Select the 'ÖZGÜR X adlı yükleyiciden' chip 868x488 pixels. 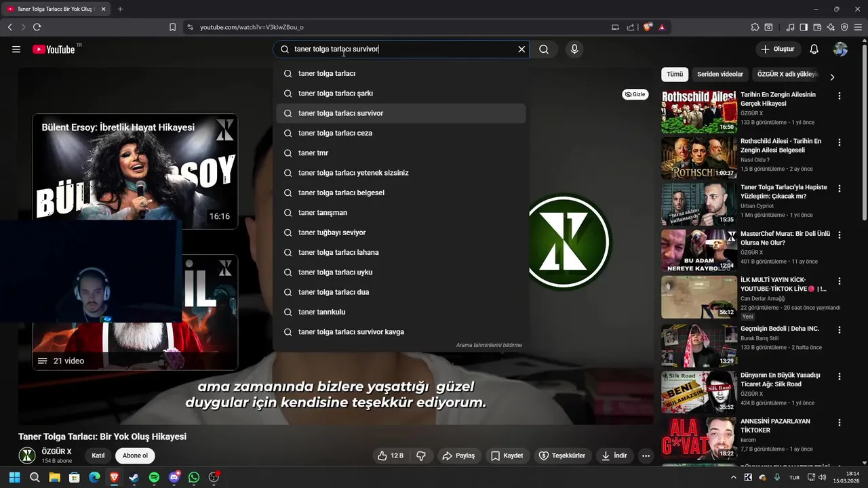[x=788, y=75]
